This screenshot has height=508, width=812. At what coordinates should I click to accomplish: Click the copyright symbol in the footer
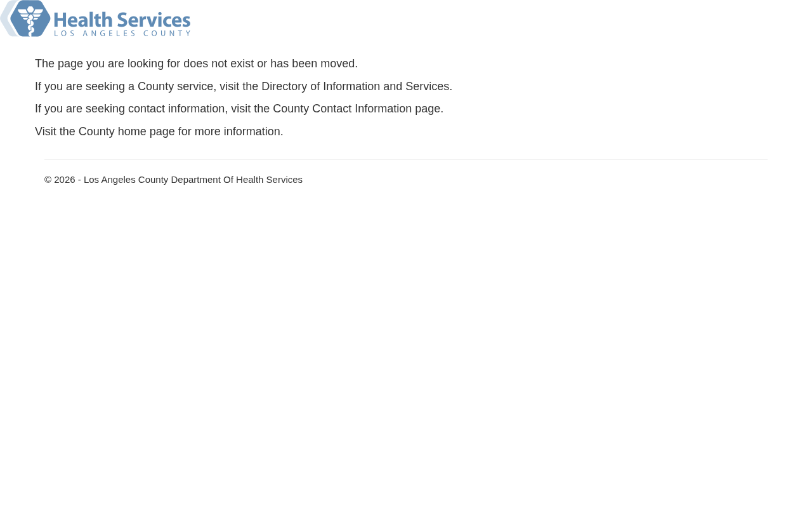(48, 180)
